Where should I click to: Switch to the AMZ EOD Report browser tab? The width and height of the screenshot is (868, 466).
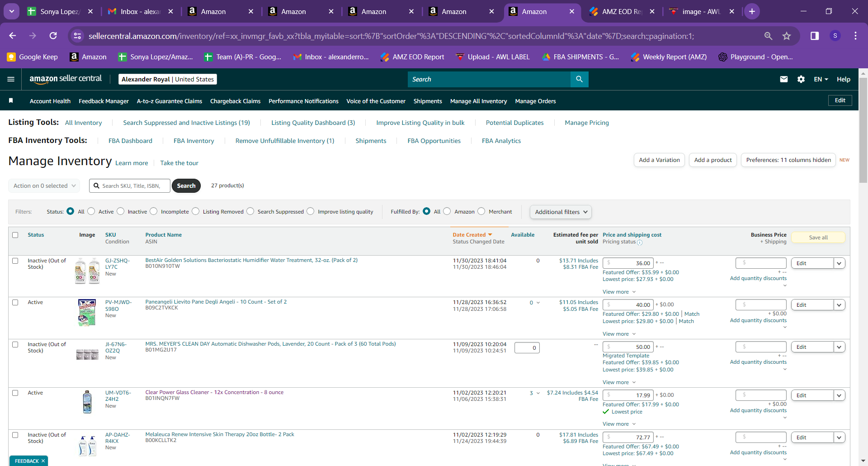coord(622,11)
